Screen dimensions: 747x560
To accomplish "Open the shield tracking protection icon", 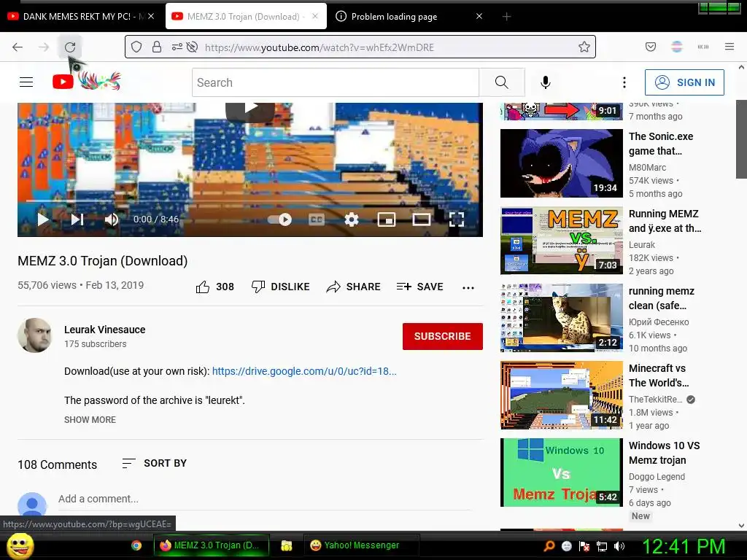I will click(x=136, y=47).
